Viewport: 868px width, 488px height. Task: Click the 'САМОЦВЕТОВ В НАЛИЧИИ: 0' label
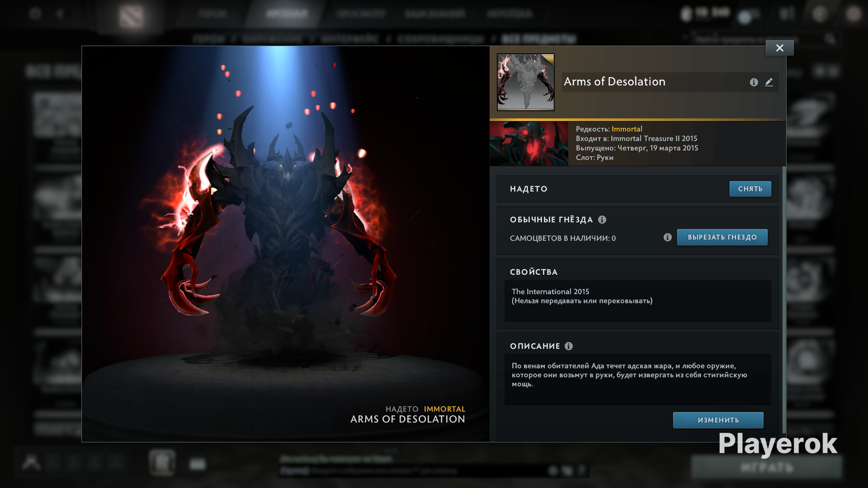point(563,238)
